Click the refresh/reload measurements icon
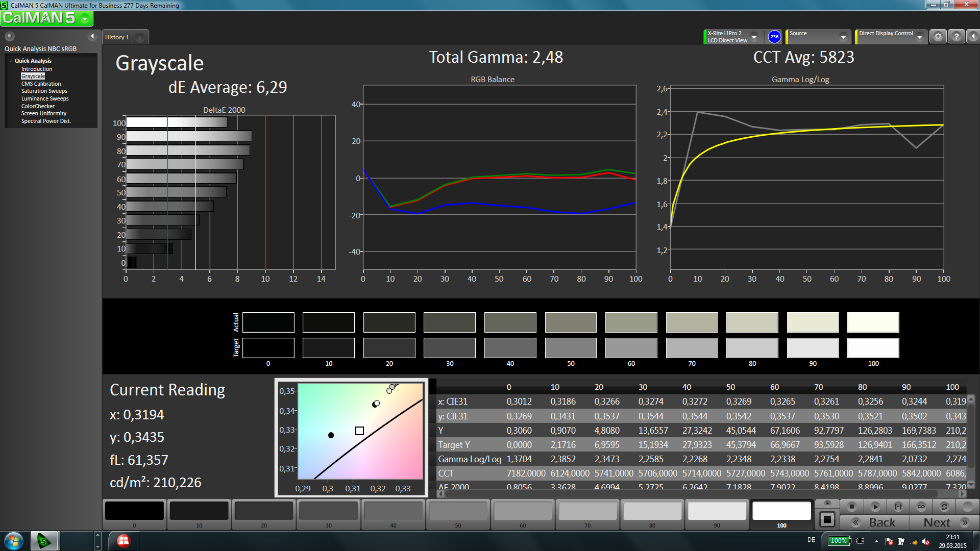The height and width of the screenshot is (551, 980). tap(944, 507)
